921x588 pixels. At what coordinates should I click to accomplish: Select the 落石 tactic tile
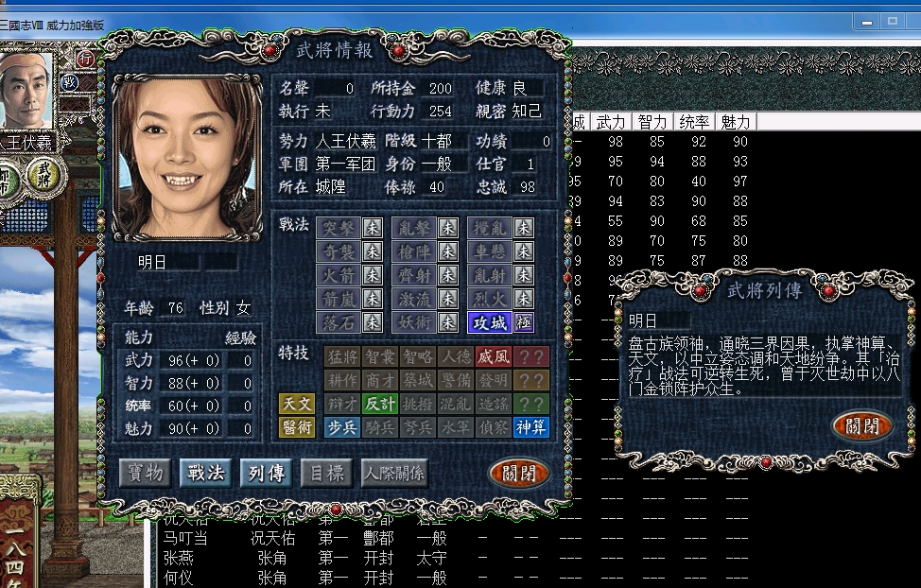pos(339,322)
